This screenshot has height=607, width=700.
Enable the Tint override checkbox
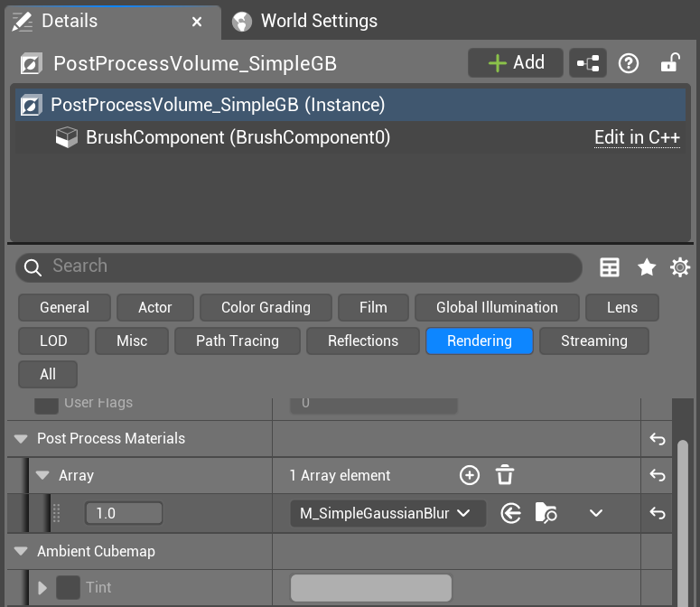[68, 587]
